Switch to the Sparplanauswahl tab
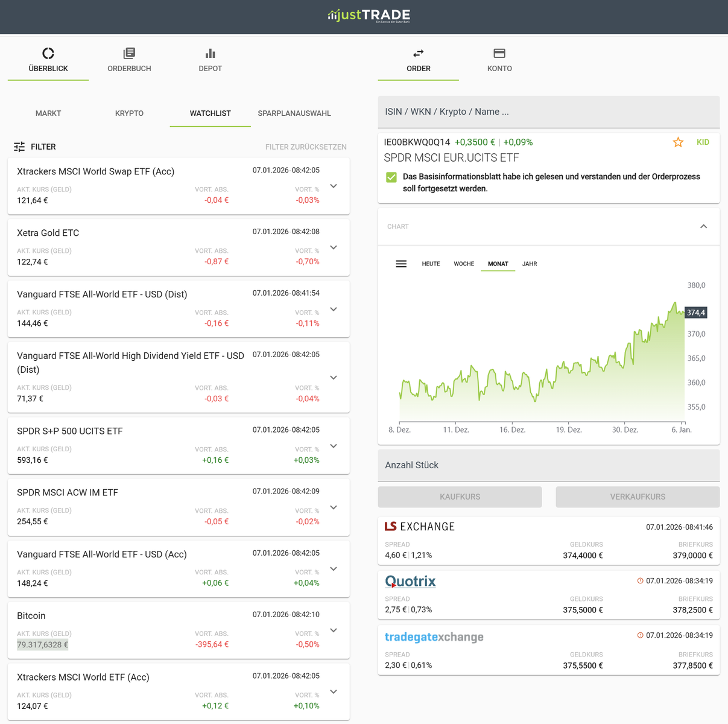 click(294, 113)
